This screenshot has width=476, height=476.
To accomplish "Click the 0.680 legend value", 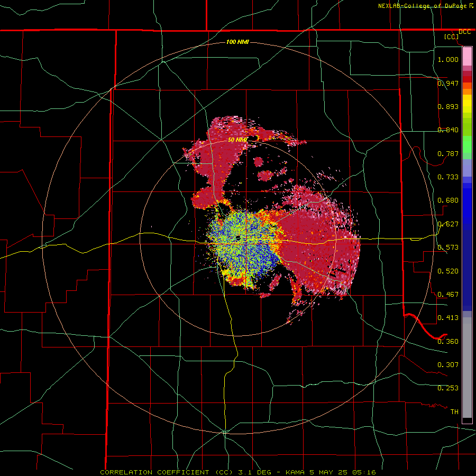I will pyautogui.click(x=448, y=200).
